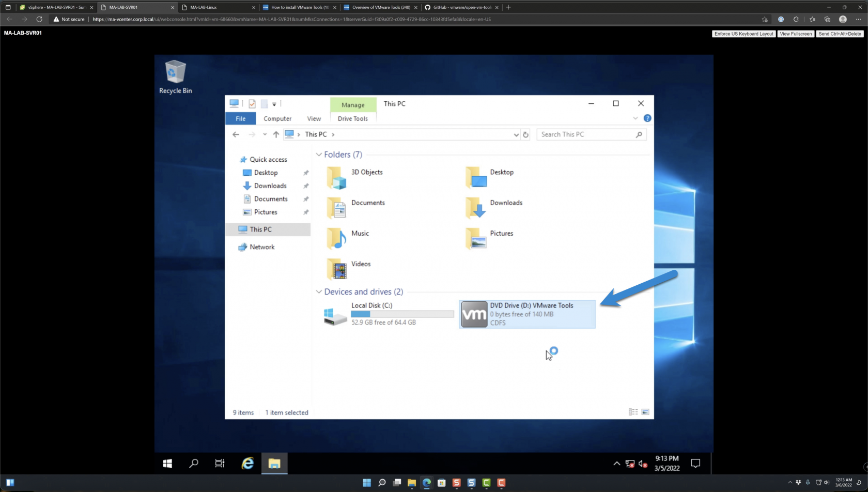Click Send Ctrl+Alt+Delete button
This screenshot has height=492, width=868.
840,34
